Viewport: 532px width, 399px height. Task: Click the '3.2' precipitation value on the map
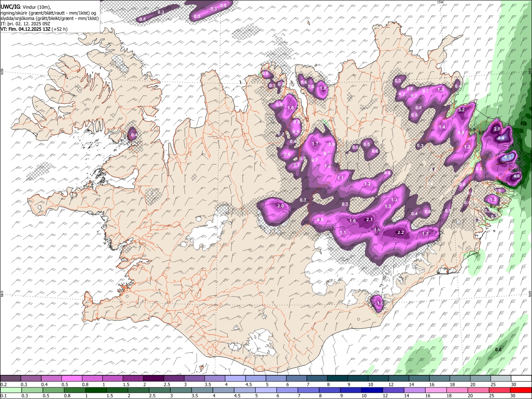(x=461, y=110)
